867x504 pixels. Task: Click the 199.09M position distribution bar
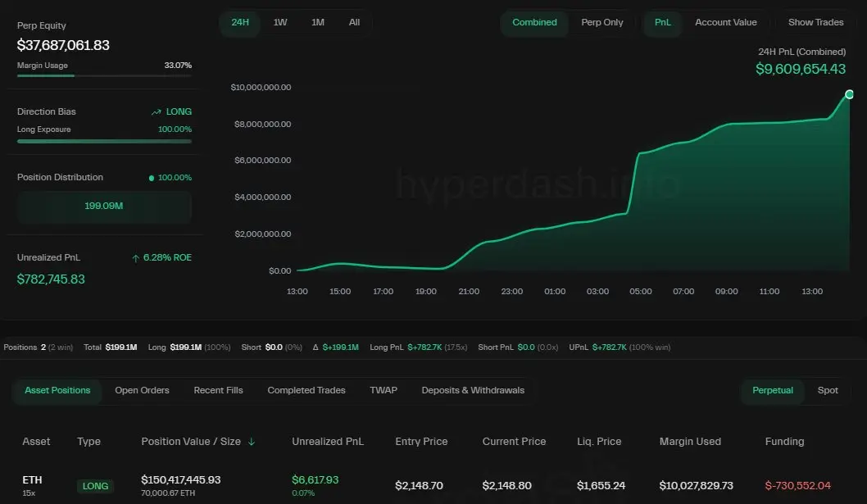(104, 207)
